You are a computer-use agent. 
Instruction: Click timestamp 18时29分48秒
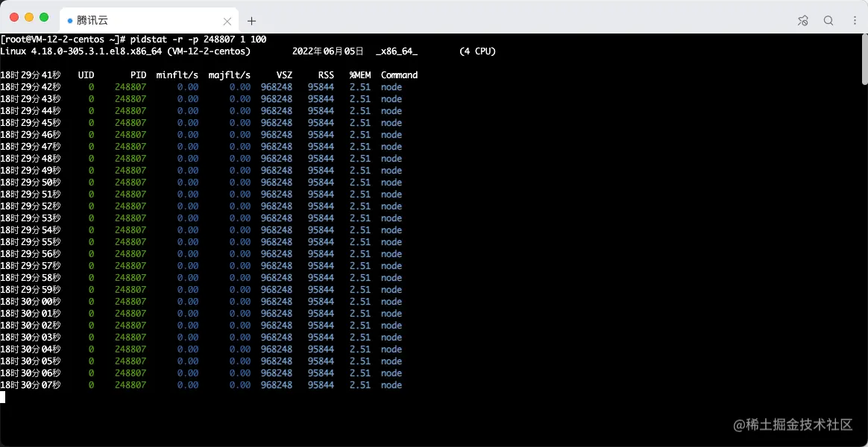click(x=31, y=158)
